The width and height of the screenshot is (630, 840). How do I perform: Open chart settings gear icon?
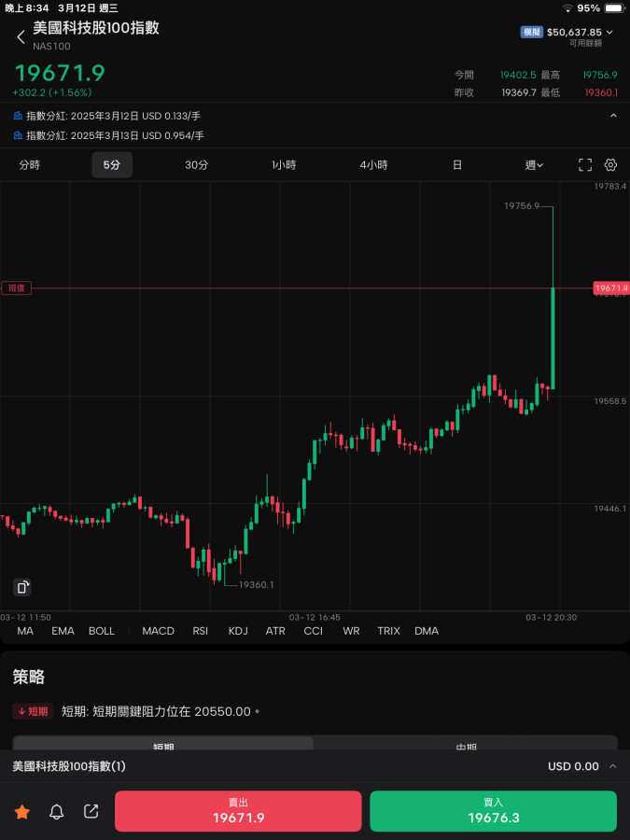pos(610,165)
